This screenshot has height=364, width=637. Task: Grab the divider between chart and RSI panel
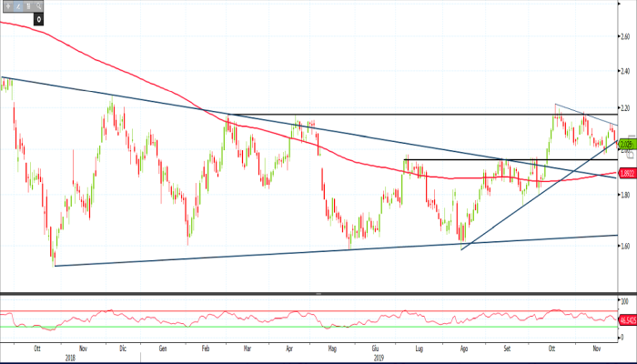pyautogui.click(x=318, y=294)
